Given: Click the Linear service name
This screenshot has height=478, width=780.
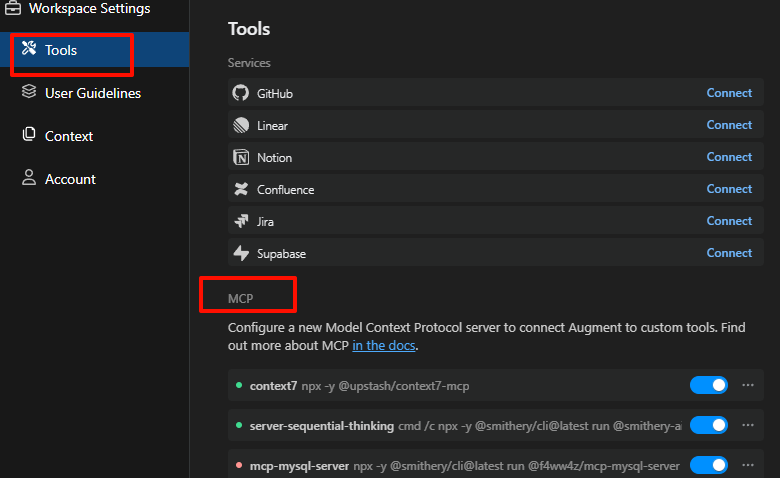Looking at the screenshot, I should tap(272, 126).
